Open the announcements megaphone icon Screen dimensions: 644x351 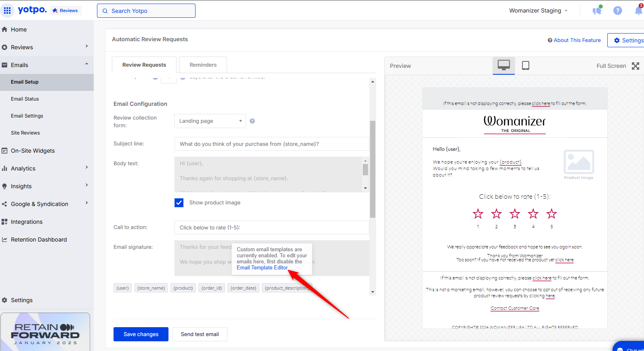tap(597, 11)
